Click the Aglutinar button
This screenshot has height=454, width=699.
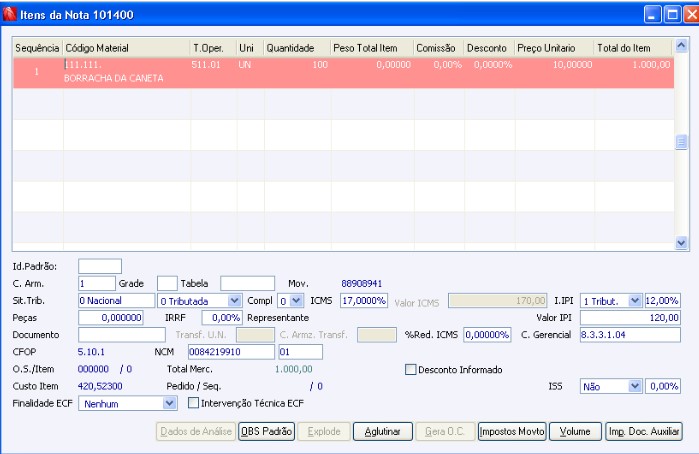click(x=382, y=431)
